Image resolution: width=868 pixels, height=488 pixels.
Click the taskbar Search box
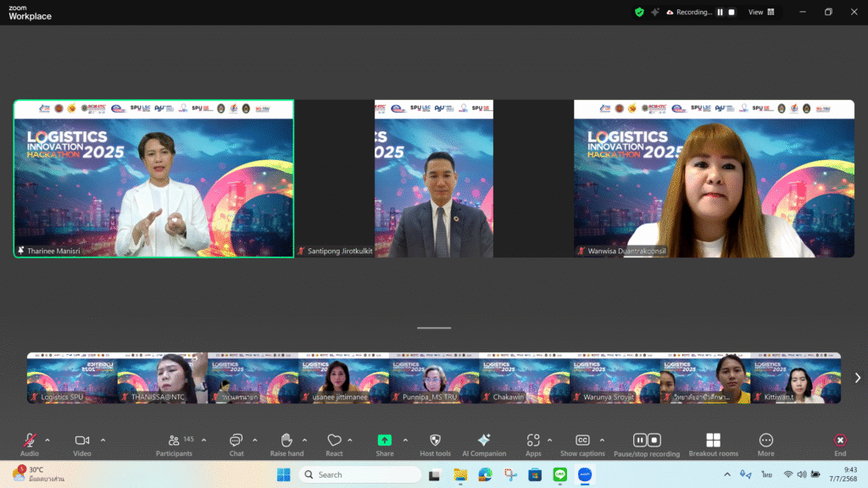click(x=359, y=474)
